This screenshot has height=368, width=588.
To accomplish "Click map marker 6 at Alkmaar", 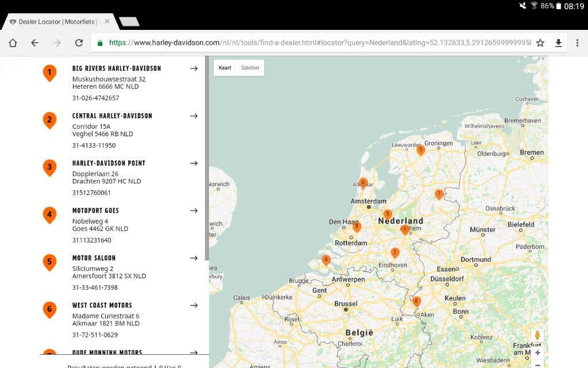I will 363,183.
